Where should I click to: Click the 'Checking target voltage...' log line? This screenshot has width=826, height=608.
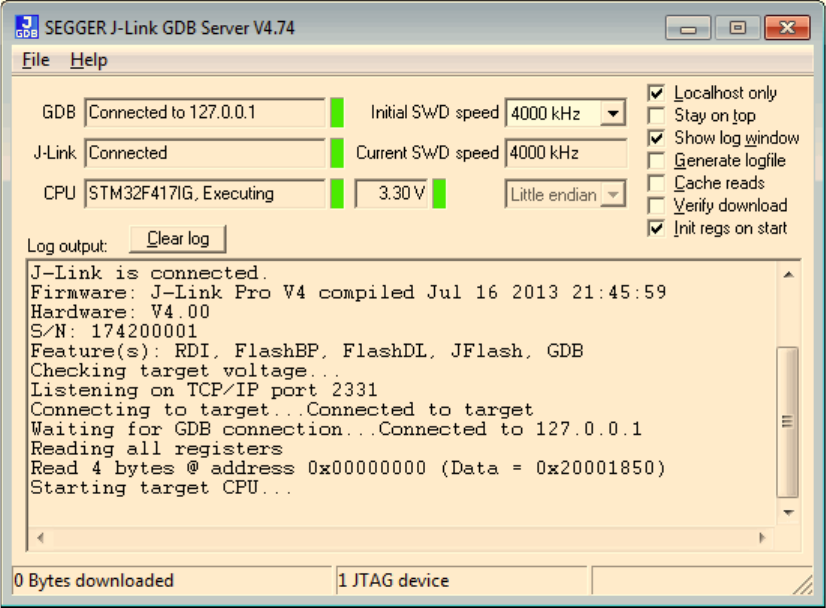click(x=185, y=370)
